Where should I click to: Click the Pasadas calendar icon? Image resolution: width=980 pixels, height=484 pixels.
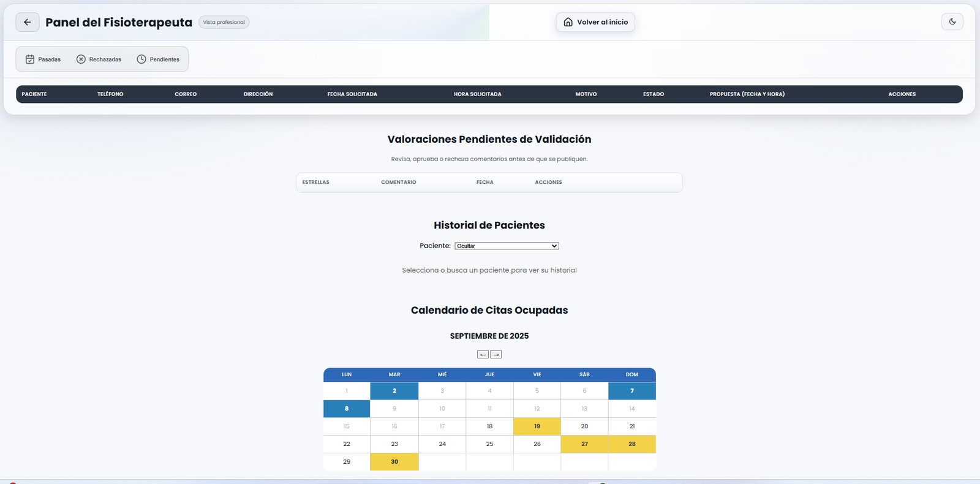tap(30, 59)
